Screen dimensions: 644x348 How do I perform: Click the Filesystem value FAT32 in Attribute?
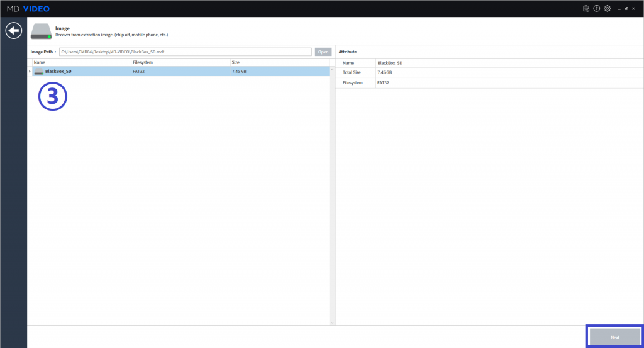(x=383, y=82)
